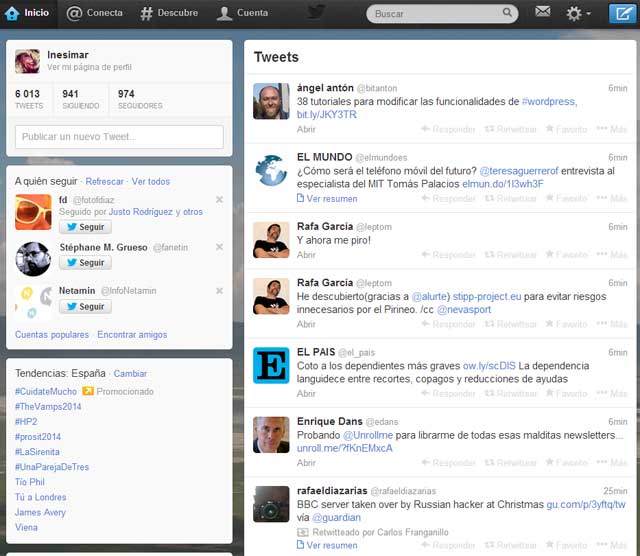
Task: Expand ángel antón tweet with Abrir
Action: [x=306, y=129]
